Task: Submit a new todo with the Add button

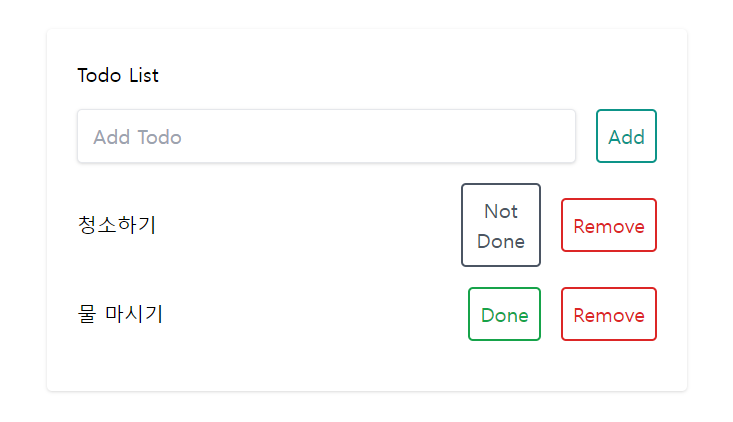Action: (x=626, y=136)
